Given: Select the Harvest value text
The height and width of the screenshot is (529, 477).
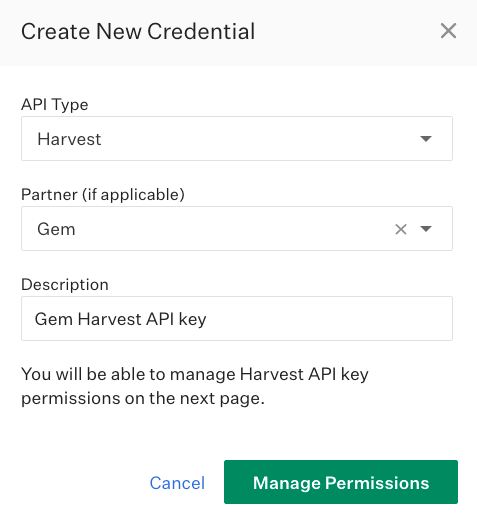Looking at the screenshot, I should coord(69,139).
